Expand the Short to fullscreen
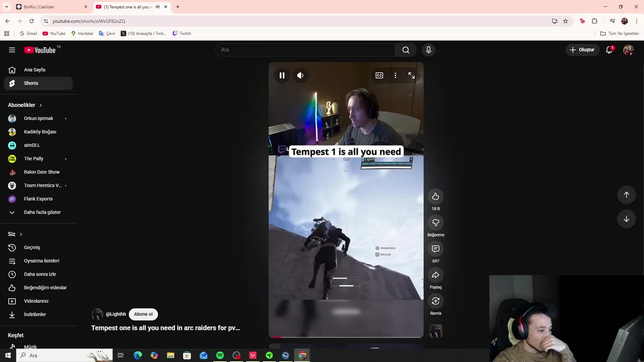This screenshot has height=362, width=644. pos(412,75)
